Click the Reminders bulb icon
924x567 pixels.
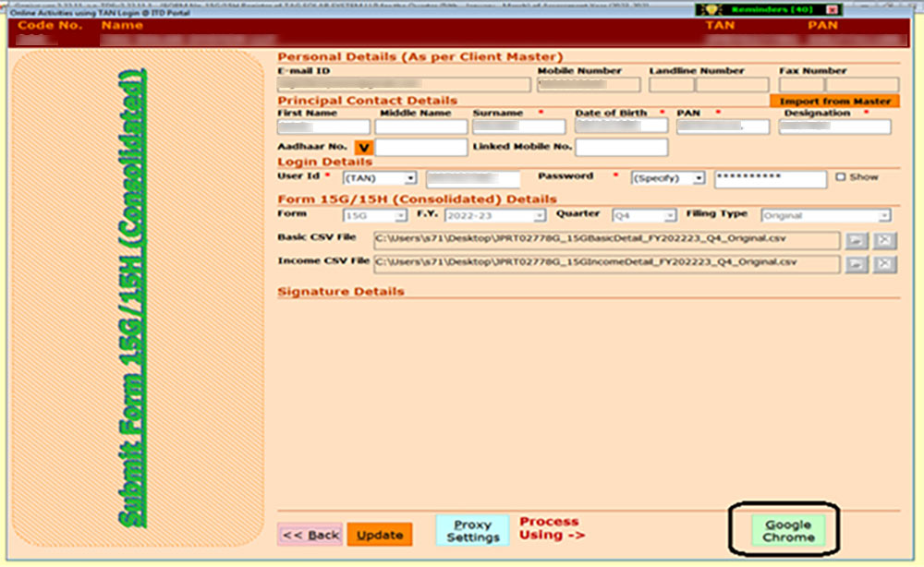click(x=711, y=10)
